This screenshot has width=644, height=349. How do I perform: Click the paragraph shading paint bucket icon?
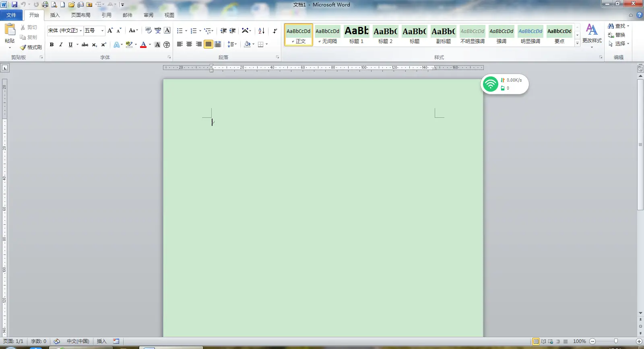coord(247,44)
